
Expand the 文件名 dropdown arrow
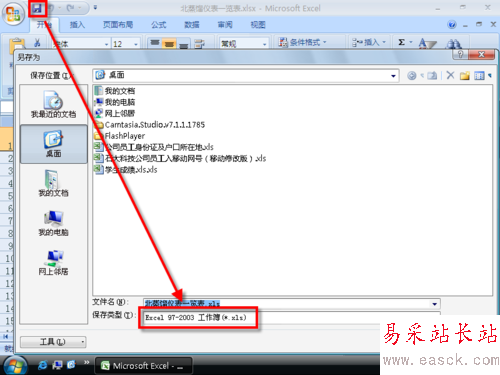(x=434, y=304)
